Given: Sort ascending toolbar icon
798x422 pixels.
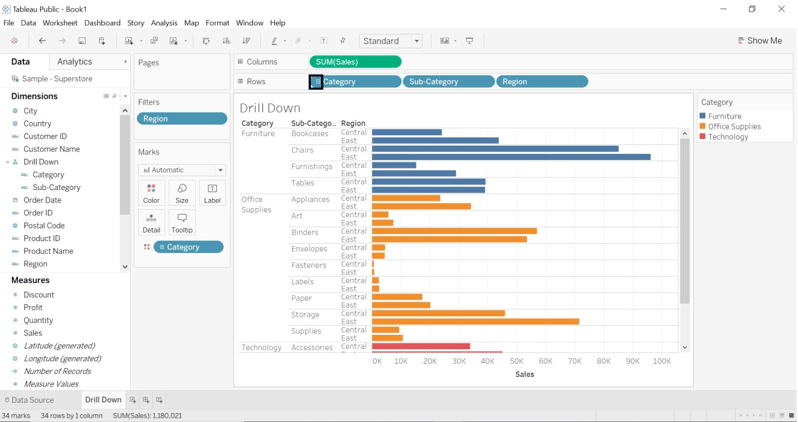Looking at the screenshot, I should (x=226, y=41).
